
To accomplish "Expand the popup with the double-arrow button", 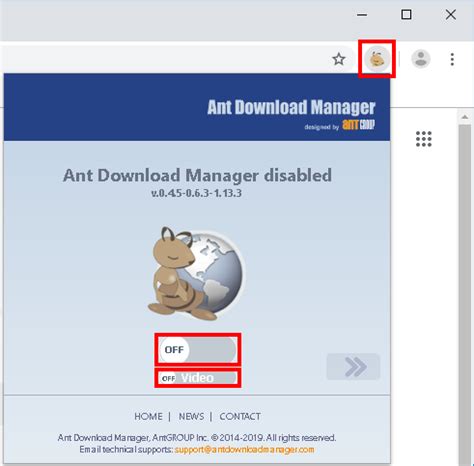I will click(x=353, y=367).
